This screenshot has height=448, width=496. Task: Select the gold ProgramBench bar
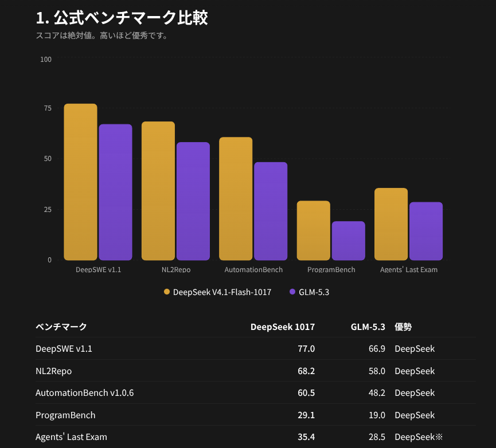[x=314, y=231]
